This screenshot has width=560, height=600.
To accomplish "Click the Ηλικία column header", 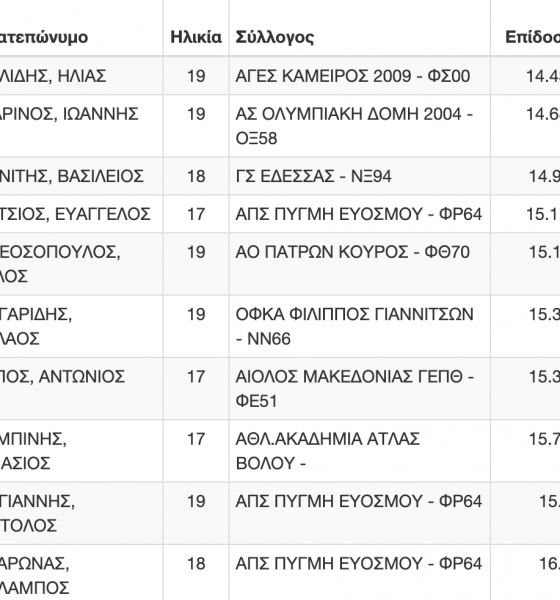I will [x=196, y=37].
